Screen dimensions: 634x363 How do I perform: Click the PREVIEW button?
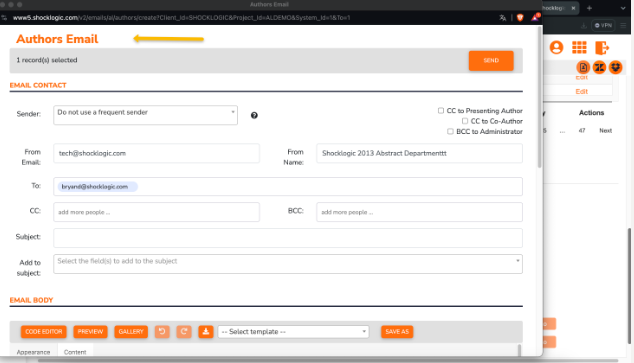pos(90,331)
